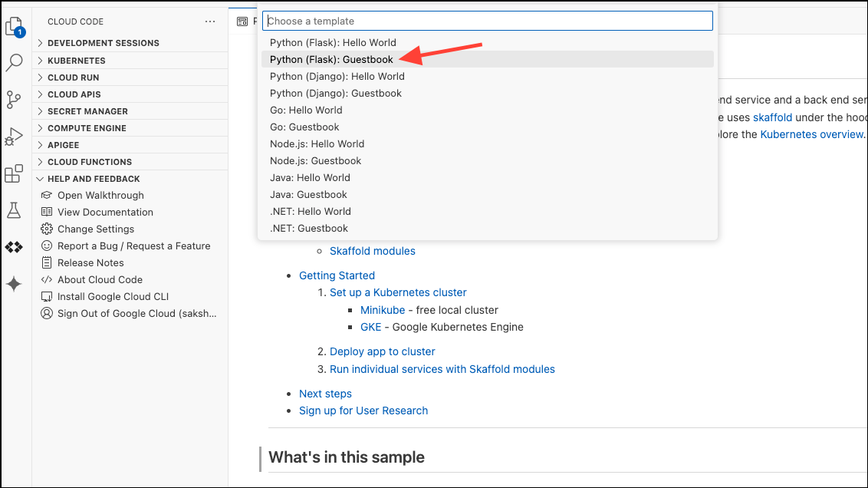Image resolution: width=868 pixels, height=488 pixels.
Task: Click the Open Walkthrough graduation cap icon
Action: pos(48,195)
